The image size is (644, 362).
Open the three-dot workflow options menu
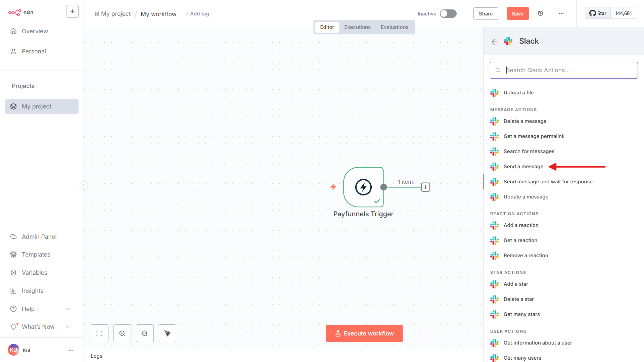tap(561, 13)
